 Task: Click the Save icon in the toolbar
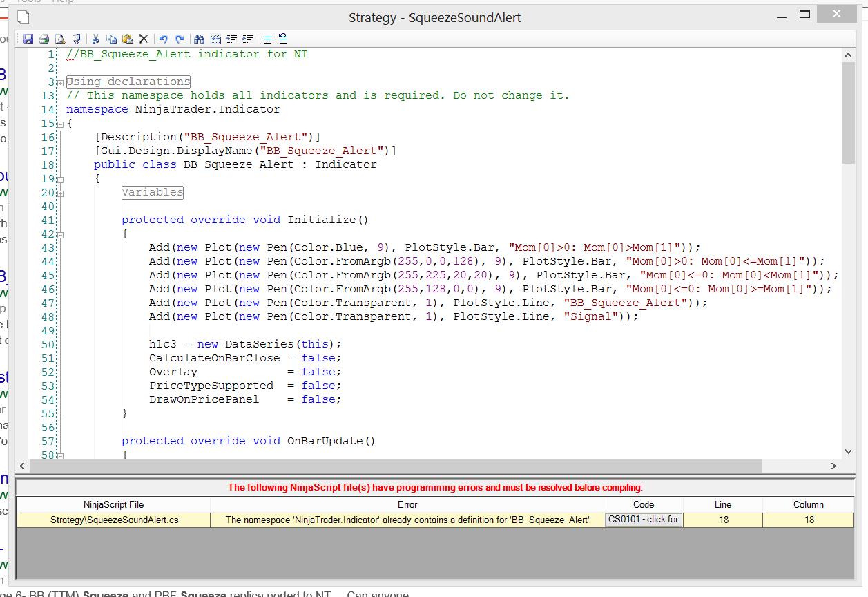(x=28, y=39)
